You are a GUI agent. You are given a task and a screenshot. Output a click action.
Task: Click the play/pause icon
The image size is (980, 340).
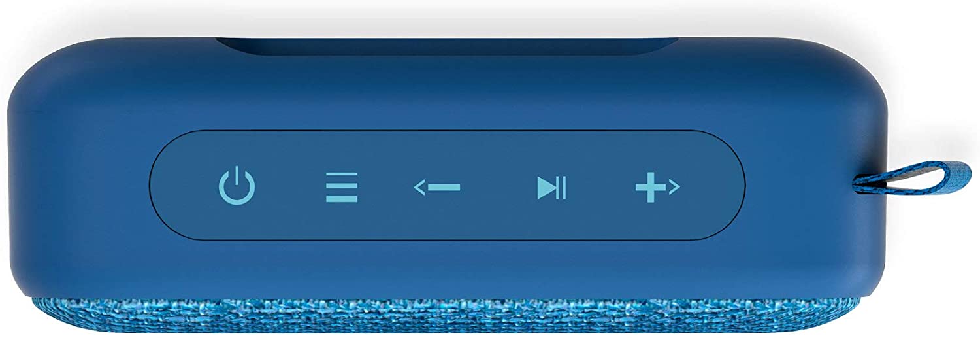tap(551, 188)
